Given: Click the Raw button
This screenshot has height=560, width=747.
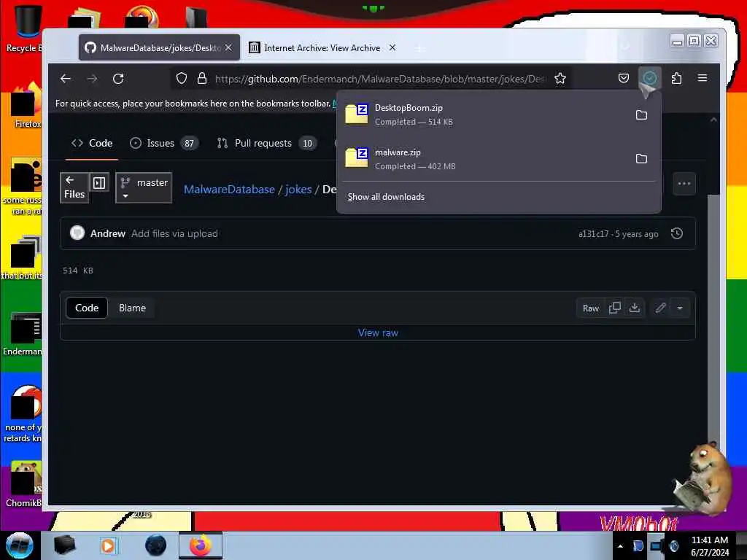Looking at the screenshot, I should click(591, 308).
